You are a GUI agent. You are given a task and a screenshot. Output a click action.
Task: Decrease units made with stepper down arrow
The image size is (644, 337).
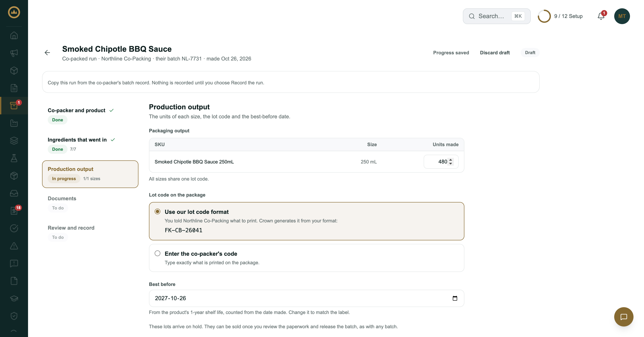click(x=451, y=163)
